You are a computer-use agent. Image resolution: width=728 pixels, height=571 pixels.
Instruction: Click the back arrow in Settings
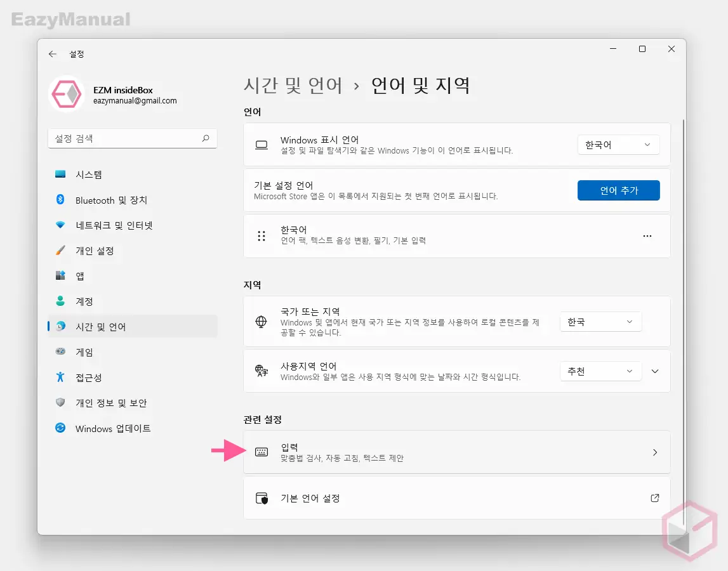[x=53, y=54]
